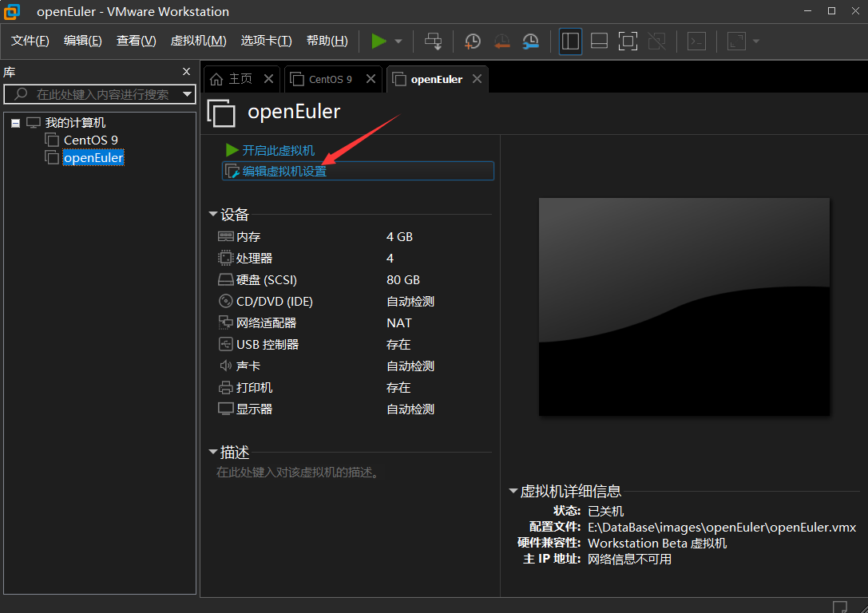868x613 pixels.
Task: Click the USB 控制器 device icon
Action: click(226, 344)
